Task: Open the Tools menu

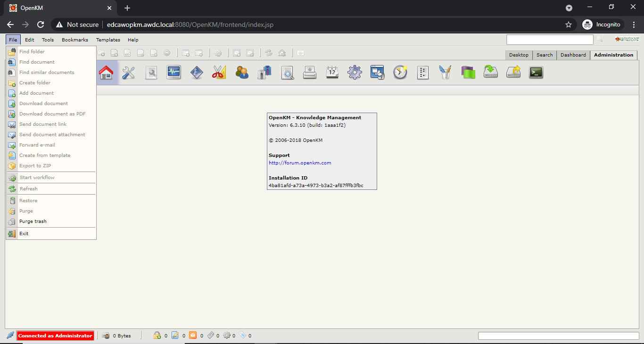Action: coord(48,40)
